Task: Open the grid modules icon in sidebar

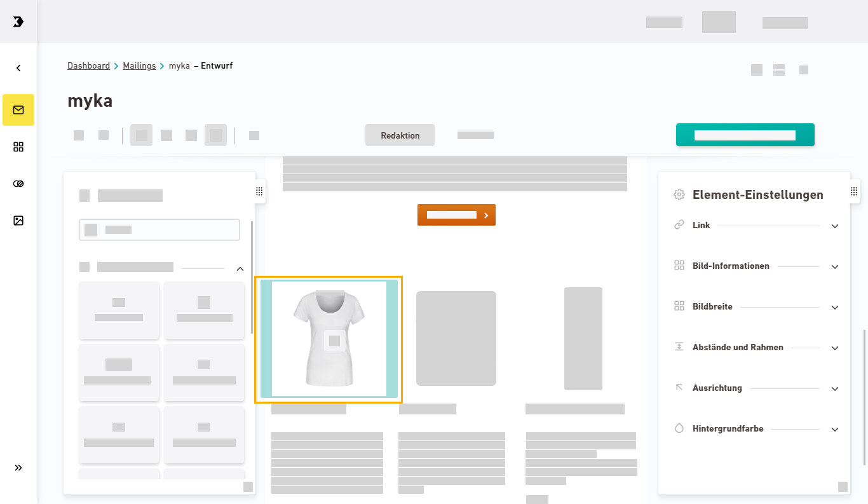Action: pos(18,147)
